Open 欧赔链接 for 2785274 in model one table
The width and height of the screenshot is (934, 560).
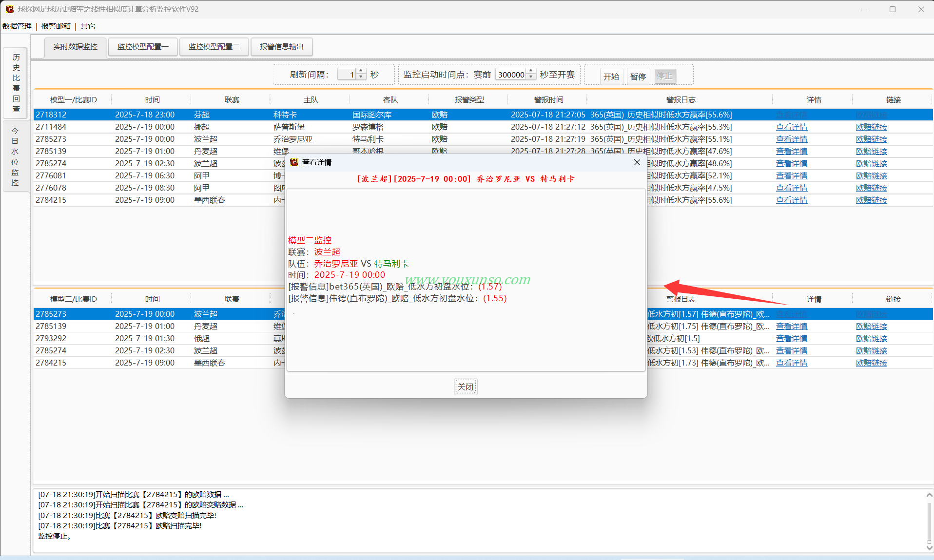pos(872,164)
